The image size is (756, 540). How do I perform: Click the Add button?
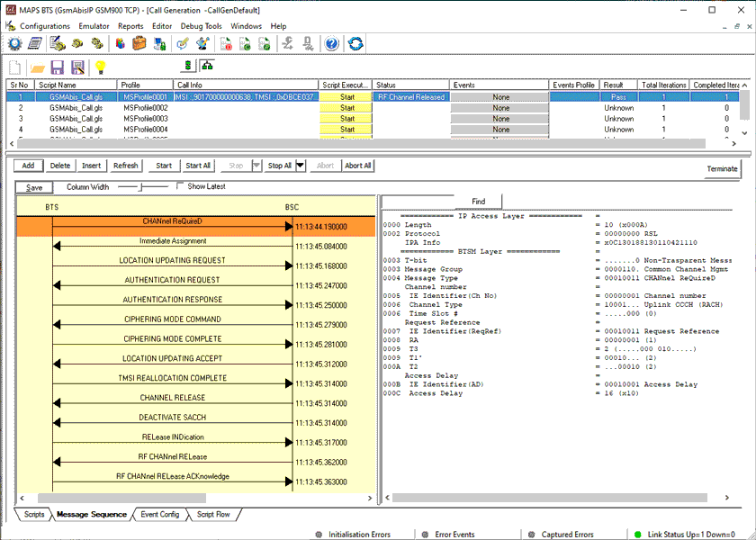click(x=28, y=166)
